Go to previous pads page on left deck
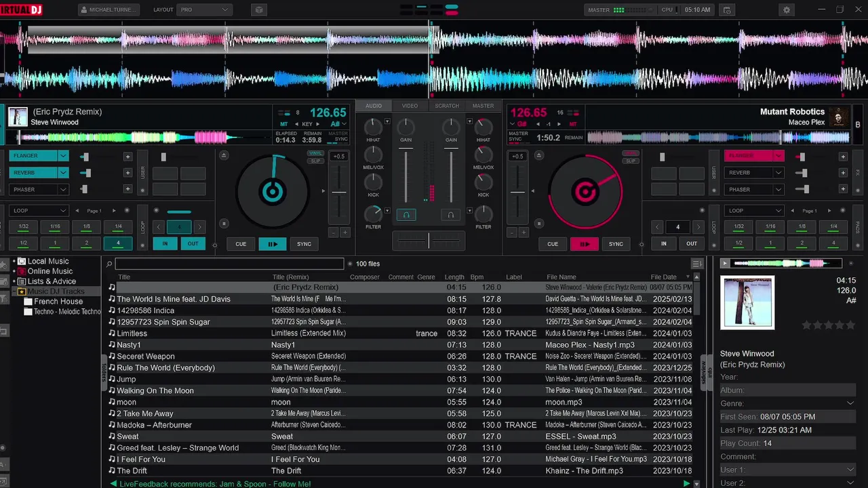Viewport: 868px width, 488px height. pos(77,211)
